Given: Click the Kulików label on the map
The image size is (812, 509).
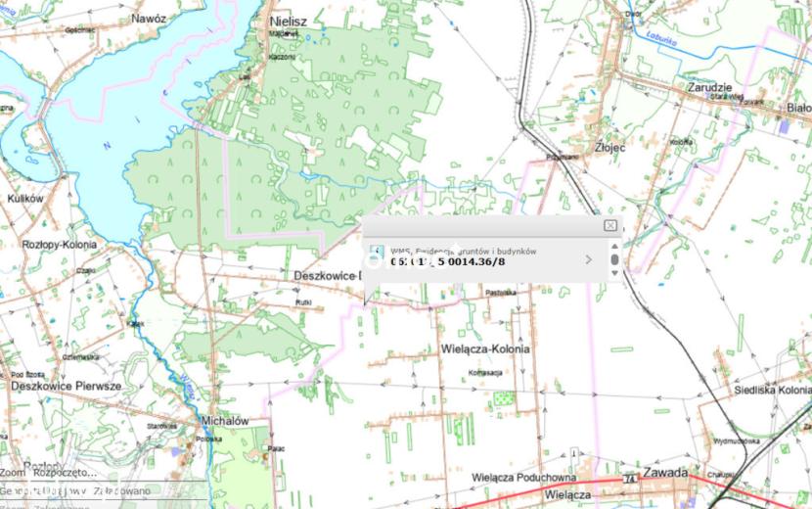Looking at the screenshot, I should tap(25, 199).
